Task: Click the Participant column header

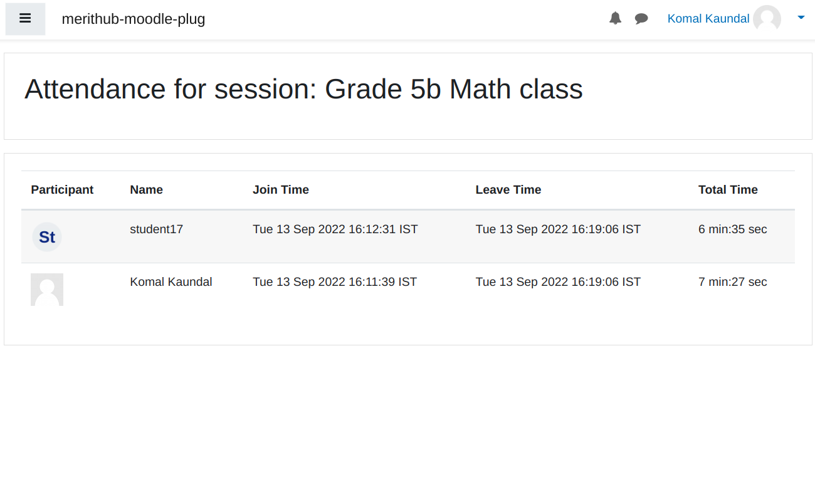Action: tap(62, 190)
